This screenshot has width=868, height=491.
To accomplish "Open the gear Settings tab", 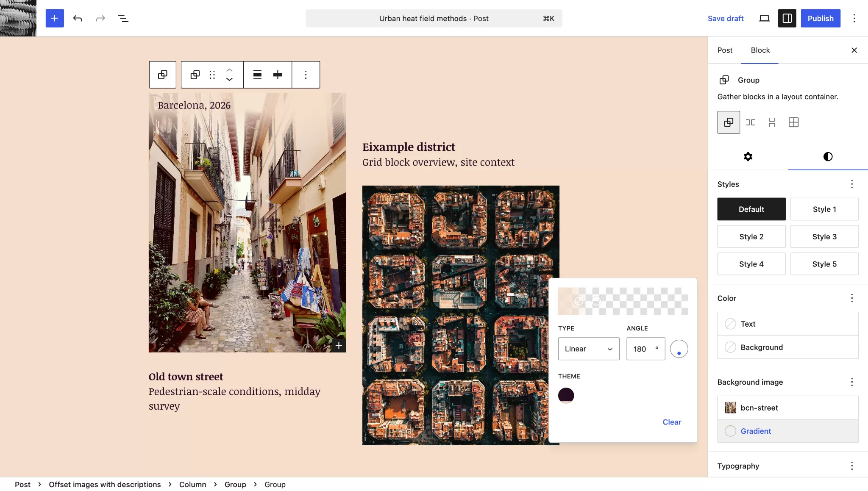I will [x=748, y=157].
